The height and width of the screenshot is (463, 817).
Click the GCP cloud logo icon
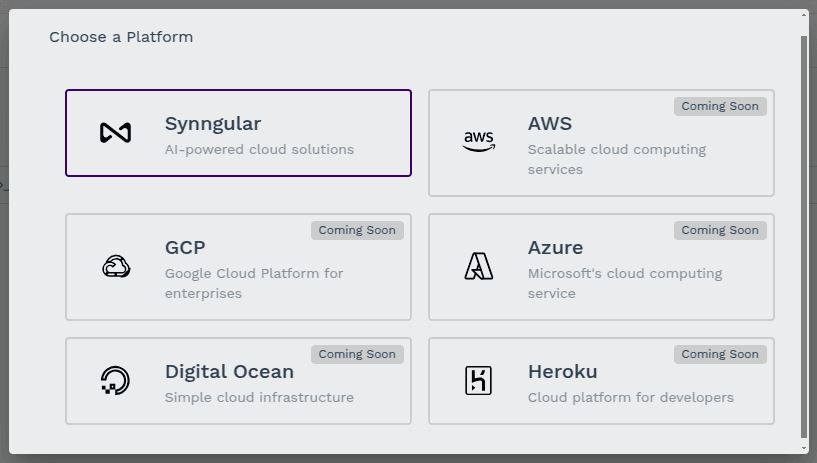coord(116,266)
